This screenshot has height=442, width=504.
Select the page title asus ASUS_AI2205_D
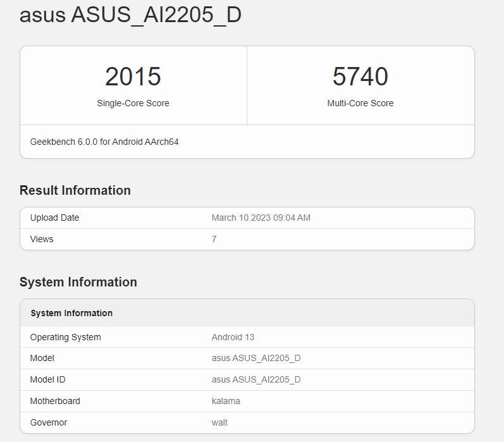point(130,15)
